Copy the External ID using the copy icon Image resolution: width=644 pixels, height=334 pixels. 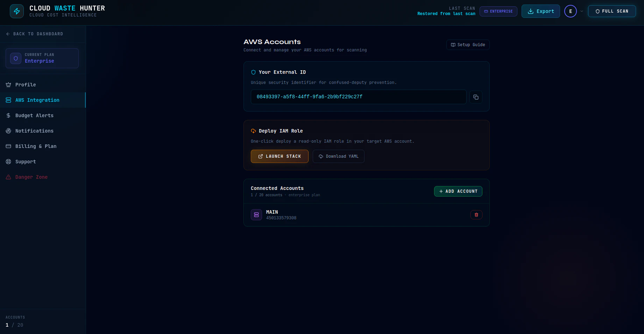click(476, 97)
